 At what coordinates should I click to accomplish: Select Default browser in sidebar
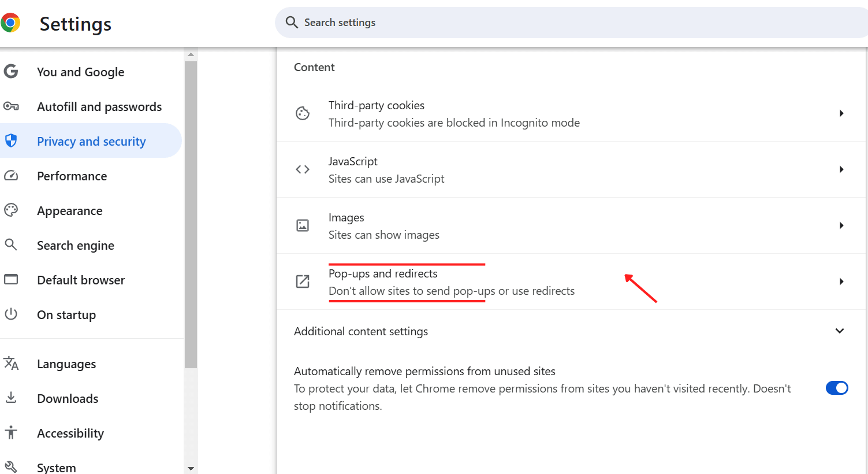coord(81,280)
